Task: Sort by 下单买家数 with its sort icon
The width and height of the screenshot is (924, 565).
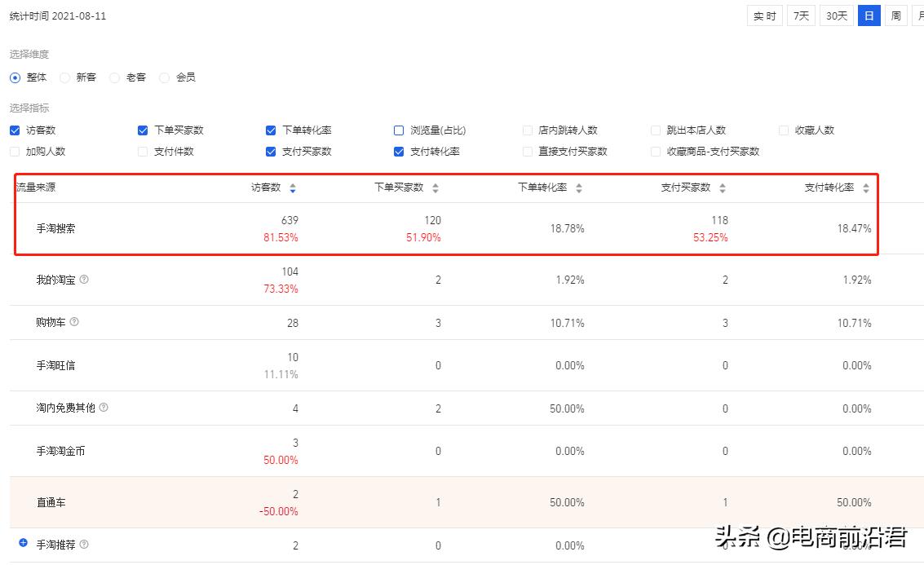Action: click(x=435, y=187)
